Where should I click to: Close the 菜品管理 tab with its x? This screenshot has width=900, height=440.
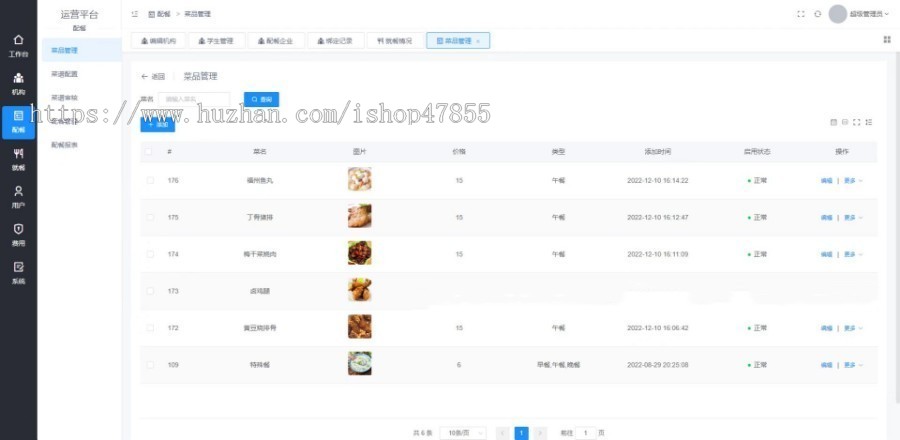[478, 41]
